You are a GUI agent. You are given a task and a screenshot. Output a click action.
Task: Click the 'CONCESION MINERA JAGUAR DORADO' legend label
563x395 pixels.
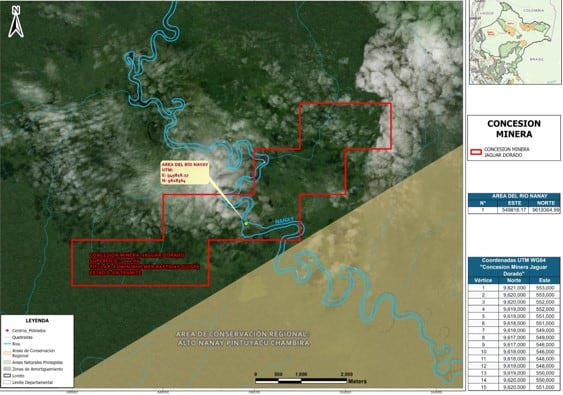506,152
